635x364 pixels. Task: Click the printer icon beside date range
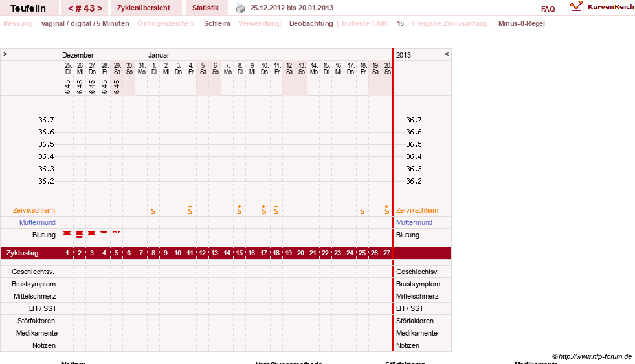tap(241, 8)
